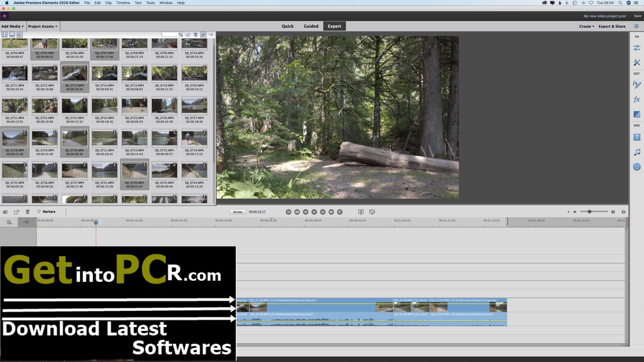Open playback quality settings monitor icon
The width and height of the screenshot is (644, 362).
point(361,212)
